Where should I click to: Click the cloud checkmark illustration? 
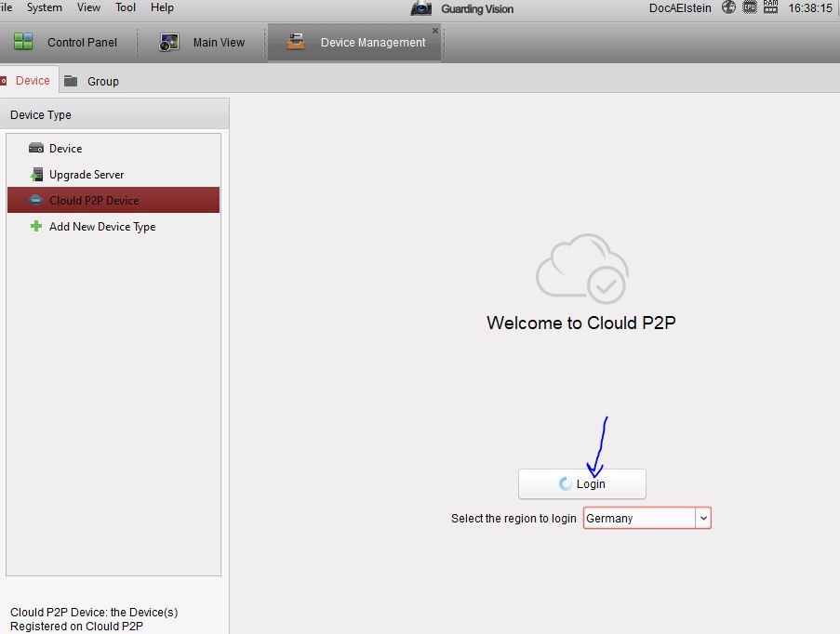pos(582,269)
